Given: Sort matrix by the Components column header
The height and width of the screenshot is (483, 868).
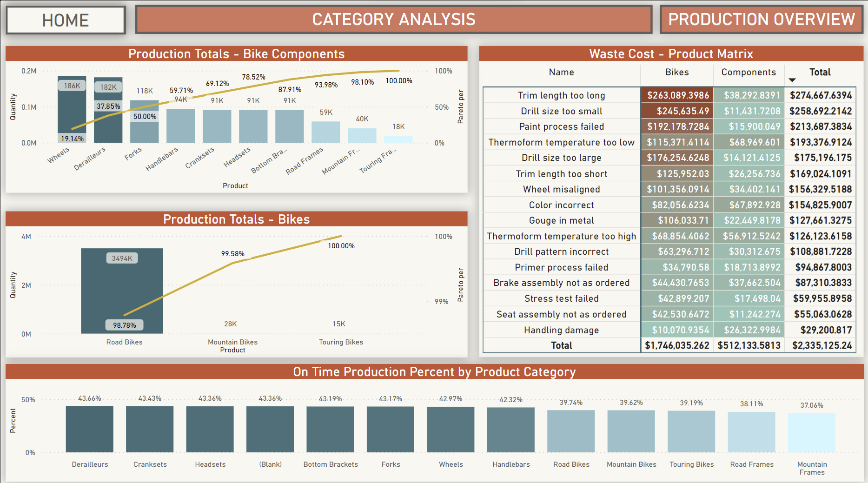Looking at the screenshot, I should tap(748, 72).
